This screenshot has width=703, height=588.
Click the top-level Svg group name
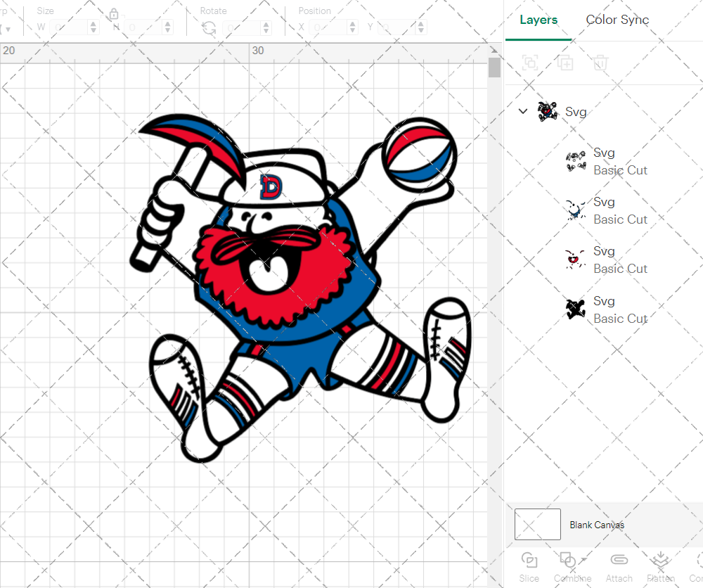point(576,112)
